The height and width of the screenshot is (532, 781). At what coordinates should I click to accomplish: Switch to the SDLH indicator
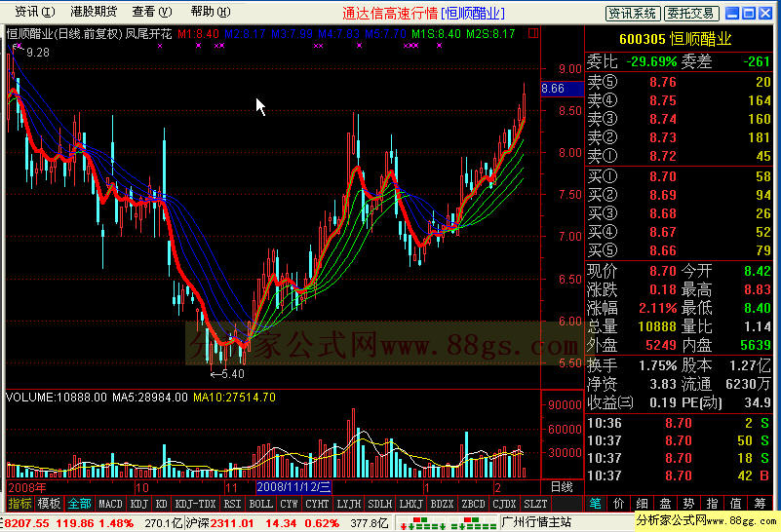tap(380, 504)
